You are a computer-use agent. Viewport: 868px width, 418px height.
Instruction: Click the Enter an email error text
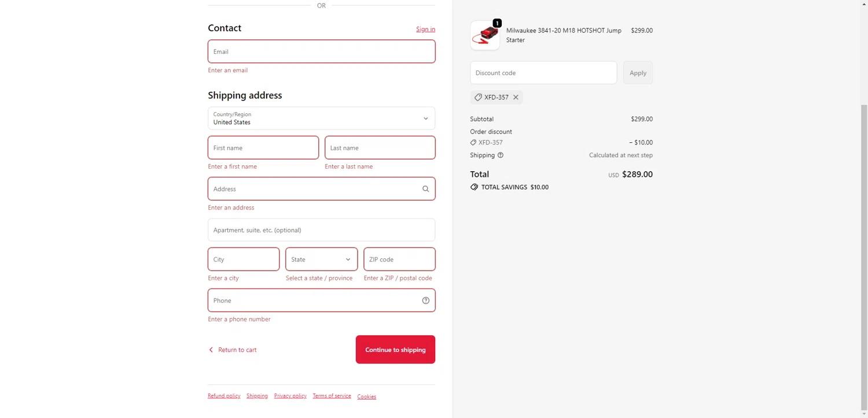click(x=228, y=71)
